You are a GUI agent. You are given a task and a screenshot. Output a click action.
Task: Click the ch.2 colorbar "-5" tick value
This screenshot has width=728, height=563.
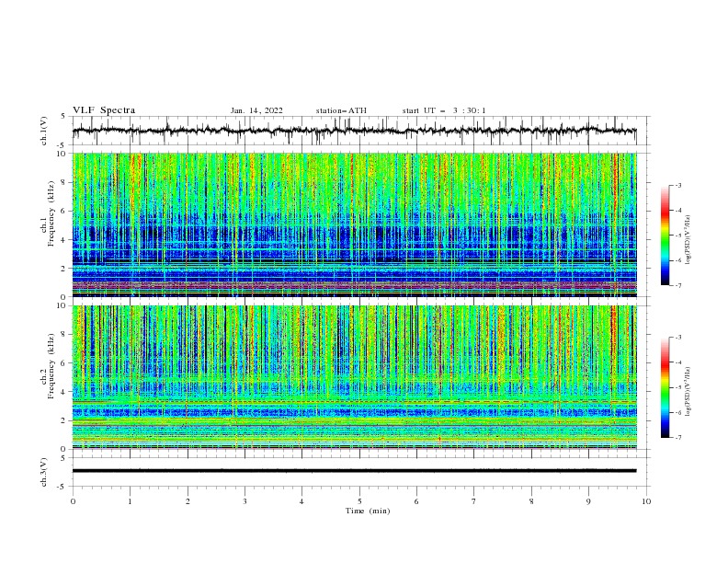677,387
